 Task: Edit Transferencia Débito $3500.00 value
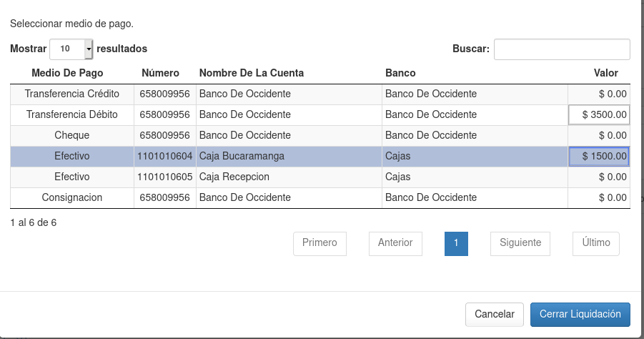coord(599,114)
